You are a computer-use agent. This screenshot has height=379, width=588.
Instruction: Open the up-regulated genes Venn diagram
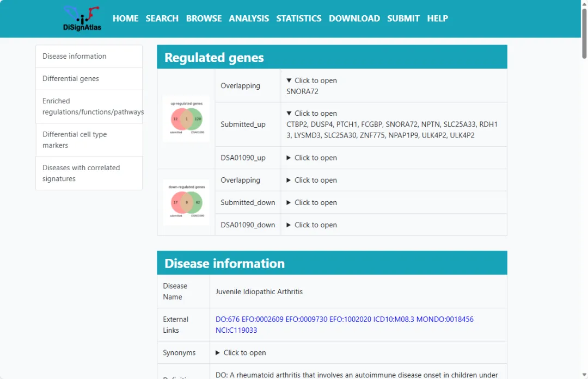point(186,119)
